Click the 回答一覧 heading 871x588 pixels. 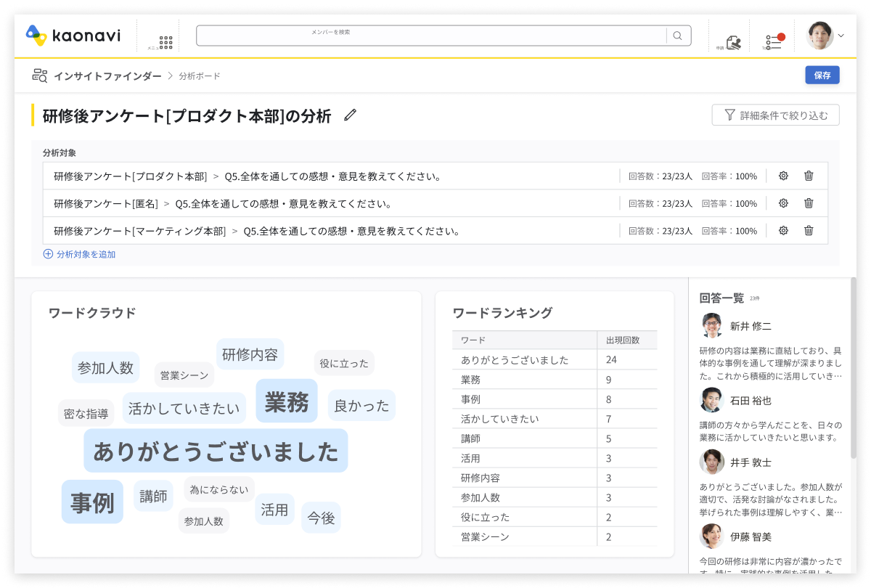pos(721,298)
